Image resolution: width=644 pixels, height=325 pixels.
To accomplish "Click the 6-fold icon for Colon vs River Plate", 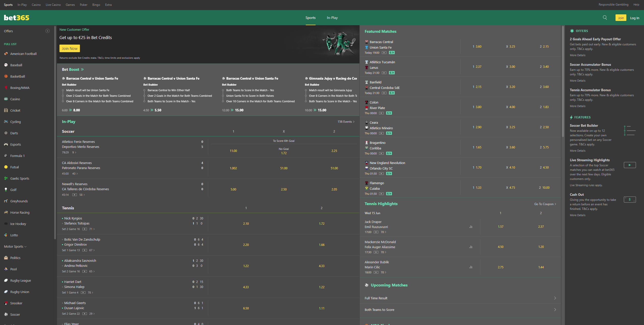I will pos(389,113).
